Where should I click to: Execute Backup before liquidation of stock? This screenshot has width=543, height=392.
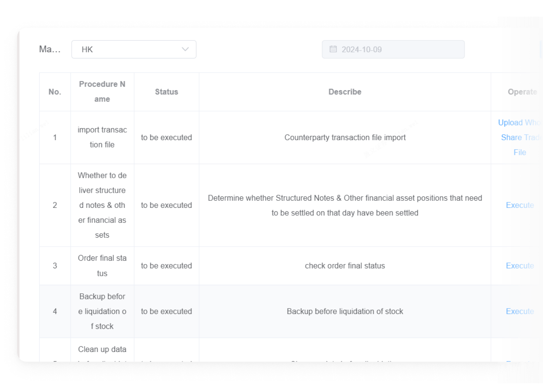[x=520, y=311]
